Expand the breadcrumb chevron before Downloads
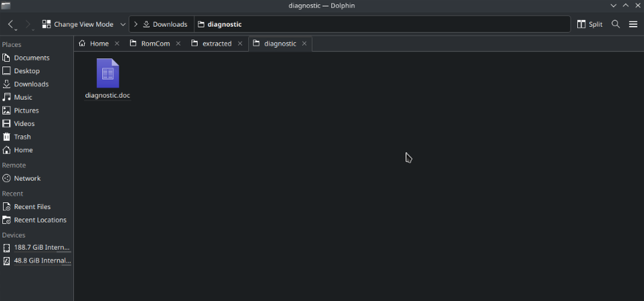 coord(136,24)
